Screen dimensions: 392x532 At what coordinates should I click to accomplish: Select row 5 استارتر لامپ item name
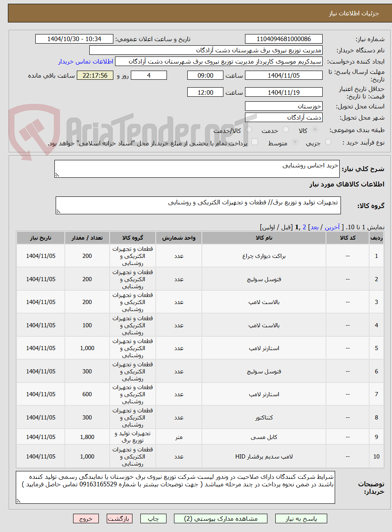click(x=264, y=348)
